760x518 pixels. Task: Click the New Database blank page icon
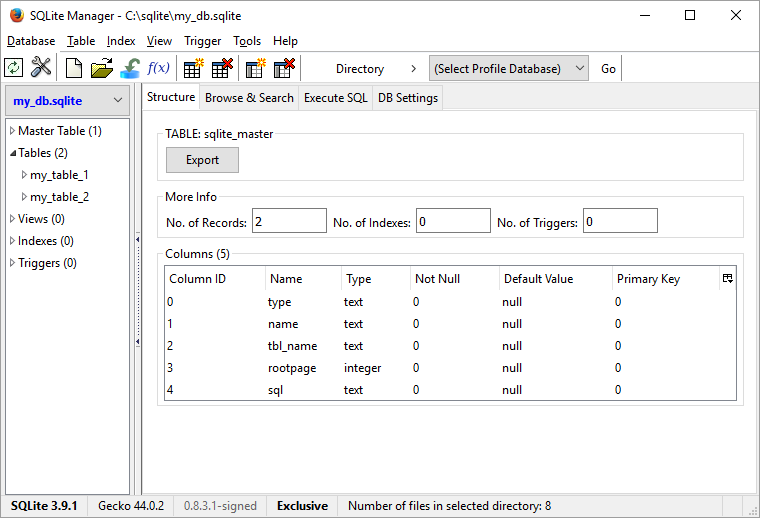(x=74, y=68)
